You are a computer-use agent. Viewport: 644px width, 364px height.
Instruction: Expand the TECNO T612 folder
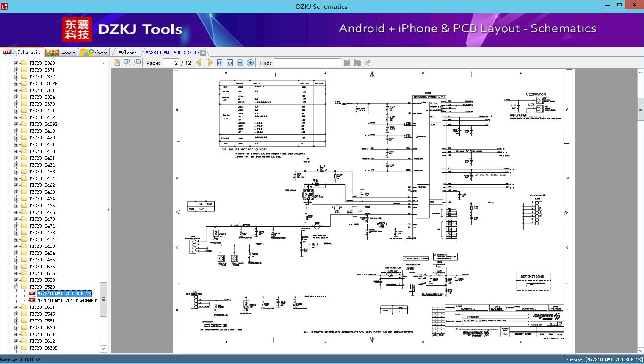click(17, 341)
